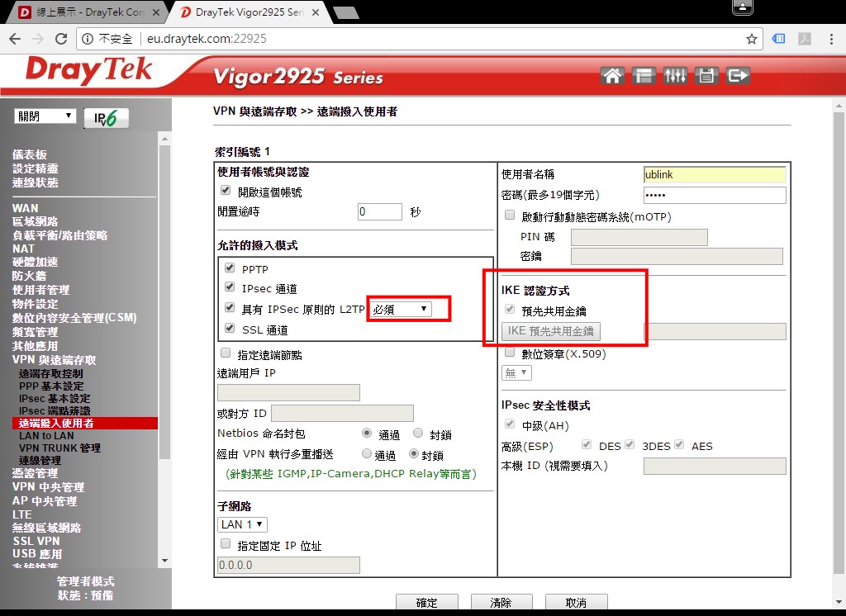The image size is (846, 616).
Task: Open WAN sidebar menu
Action: tap(26, 208)
